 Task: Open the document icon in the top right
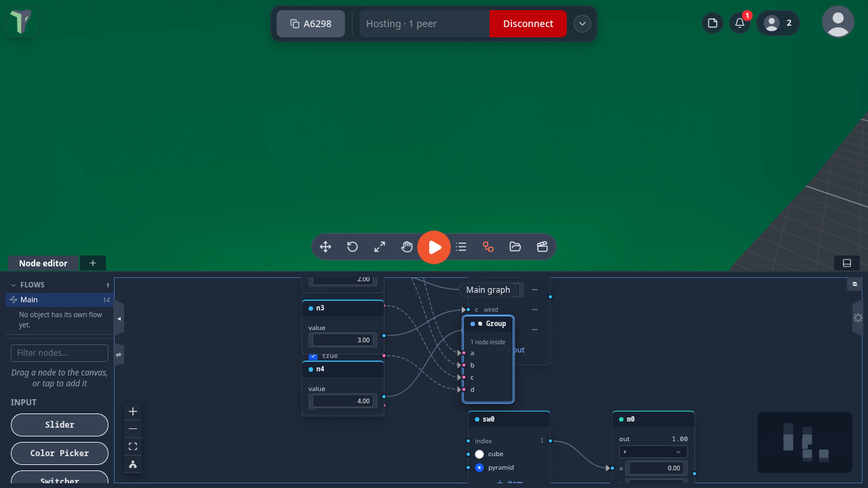(x=713, y=23)
